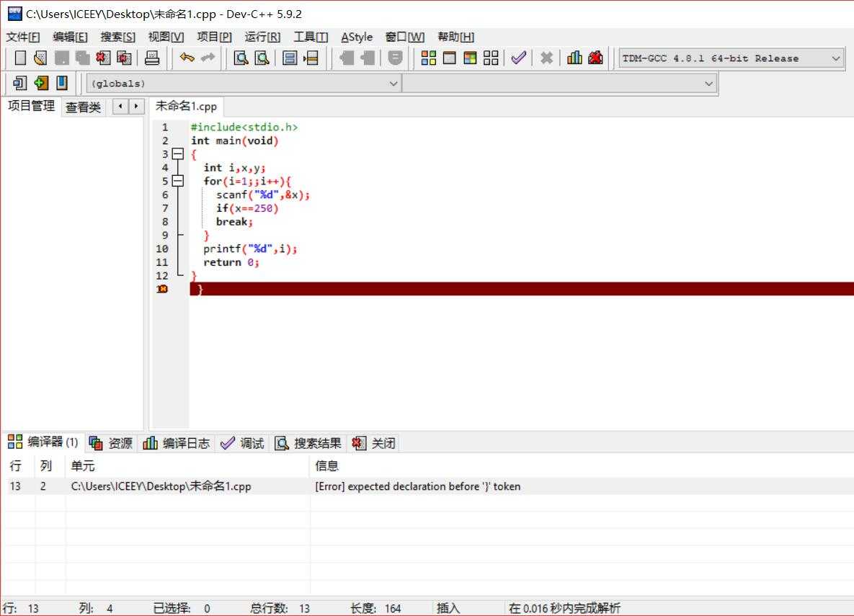Click the Save All toolbar icon

pyautogui.click(x=82, y=58)
